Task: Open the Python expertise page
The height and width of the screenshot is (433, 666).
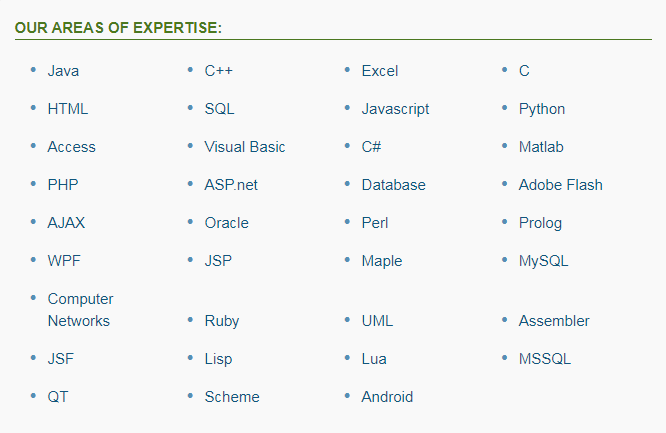Action: click(x=542, y=109)
